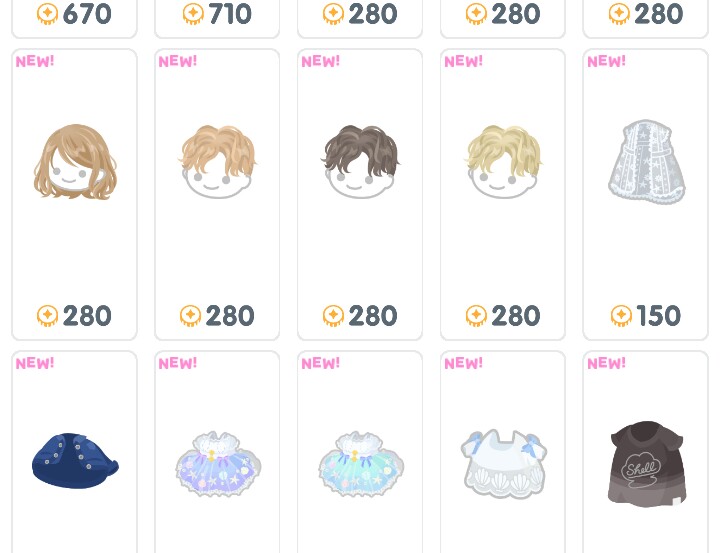720x553 pixels.
Task: Select the pale blonde tousled hairstyle
Action: [503, 161]
